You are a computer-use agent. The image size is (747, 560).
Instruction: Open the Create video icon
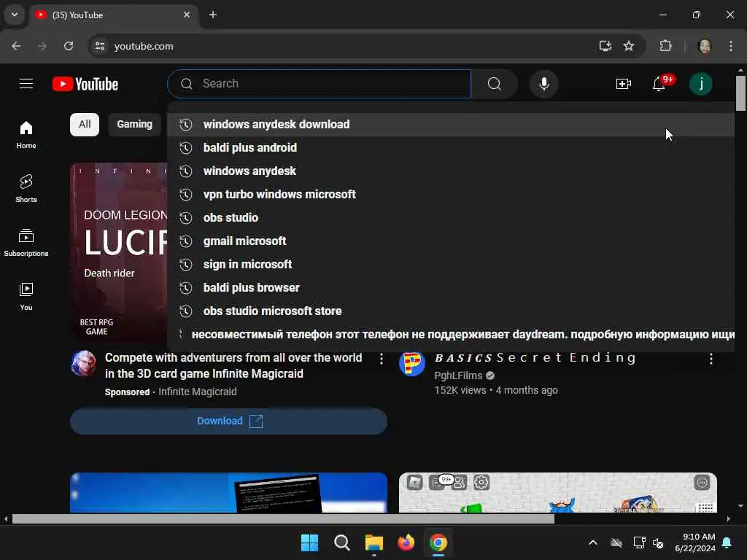(623, 85)
